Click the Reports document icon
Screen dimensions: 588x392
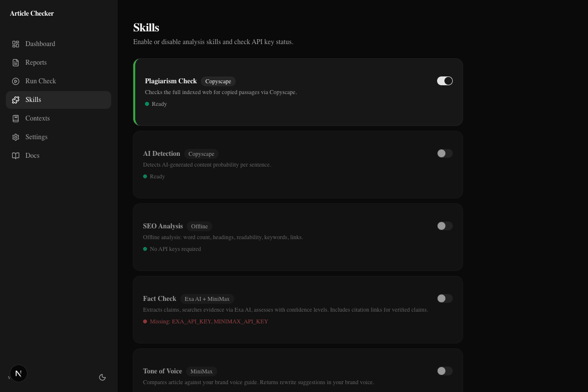pyautogui.click(x=16, y=63)
